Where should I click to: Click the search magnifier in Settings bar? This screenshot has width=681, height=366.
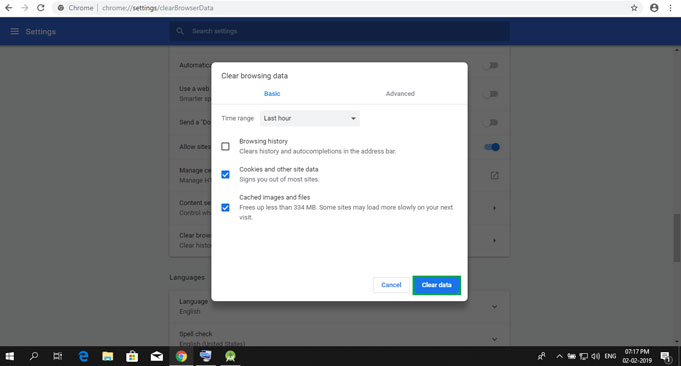[180, 31]
